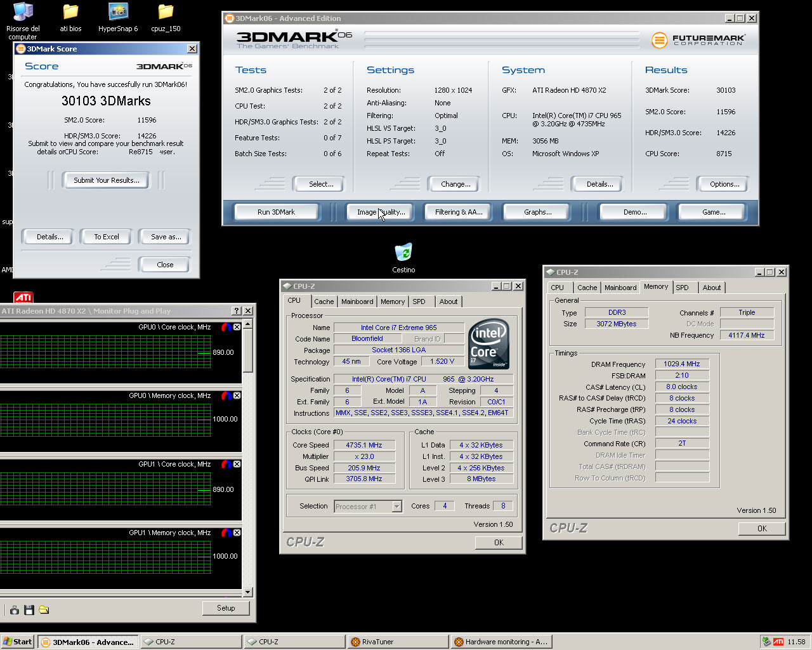
Task: Open SPD tab in CPU-Z processor window
Action: click(419, 302)
